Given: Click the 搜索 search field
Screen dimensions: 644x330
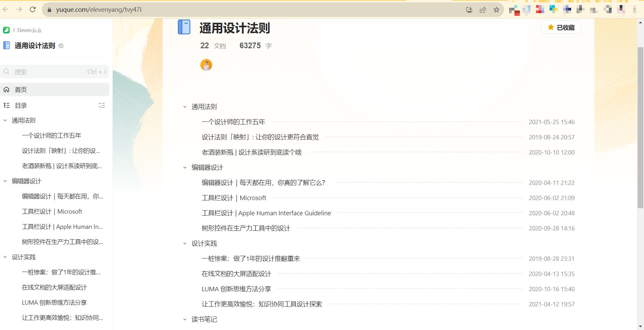Looking at the screenshot, I should [51, 72].
